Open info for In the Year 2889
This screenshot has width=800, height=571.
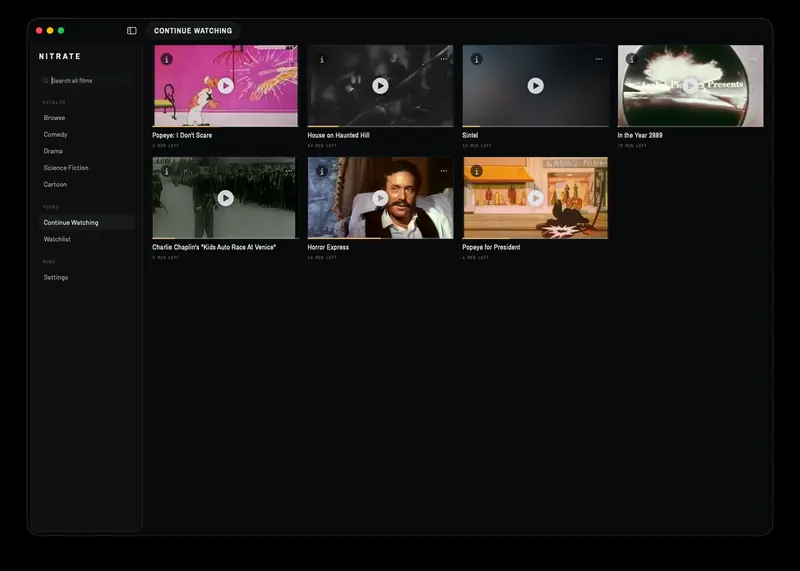632,59
